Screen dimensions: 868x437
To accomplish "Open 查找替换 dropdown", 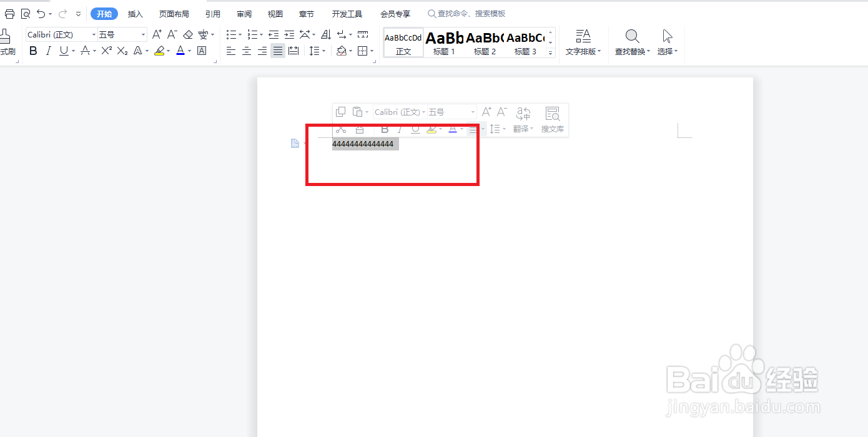I will [633, 42].
